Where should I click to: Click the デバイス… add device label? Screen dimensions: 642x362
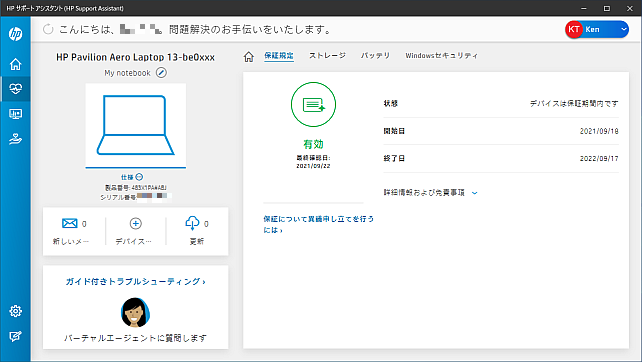click(x=133, y=242)
